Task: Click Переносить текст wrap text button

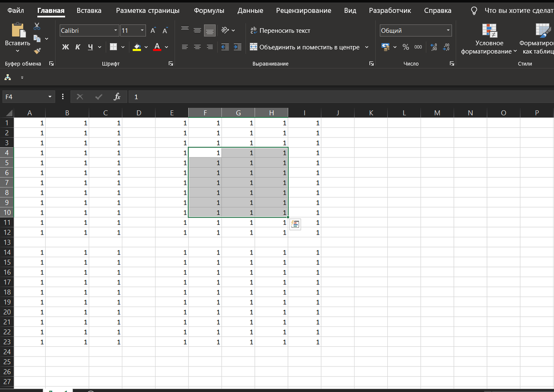Action: 280,30
